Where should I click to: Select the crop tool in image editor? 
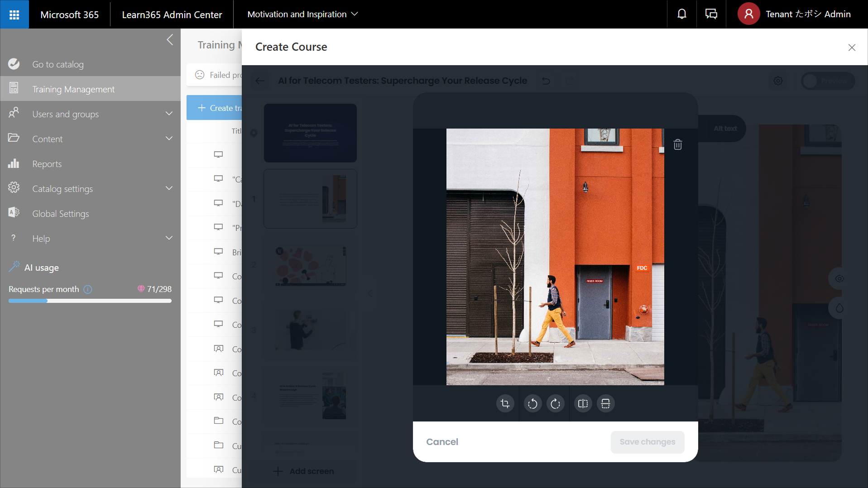505,403
